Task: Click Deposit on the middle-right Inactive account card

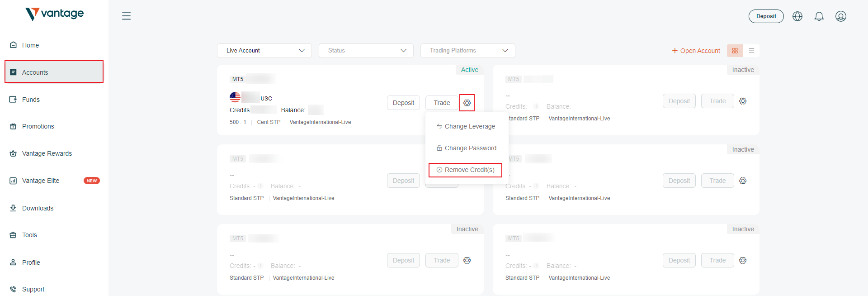Action: [679, 181]
